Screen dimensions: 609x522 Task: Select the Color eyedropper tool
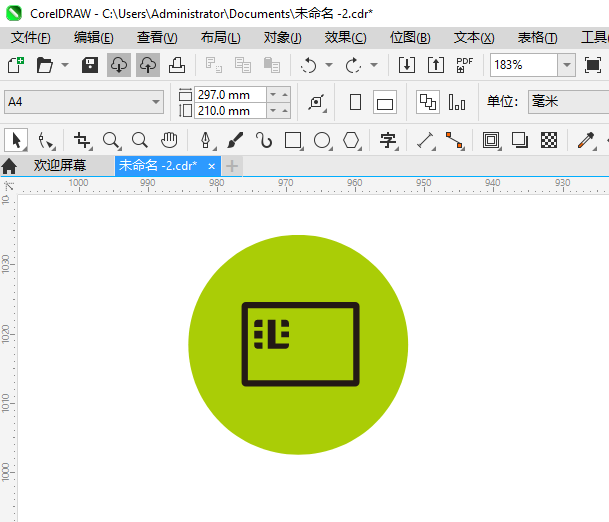point(586,140)
